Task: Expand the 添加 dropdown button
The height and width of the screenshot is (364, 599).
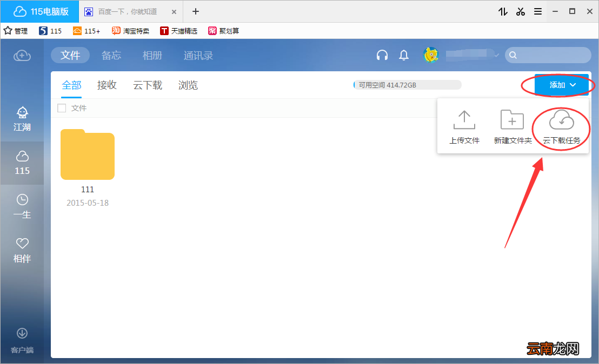Action: coord(561,85)
